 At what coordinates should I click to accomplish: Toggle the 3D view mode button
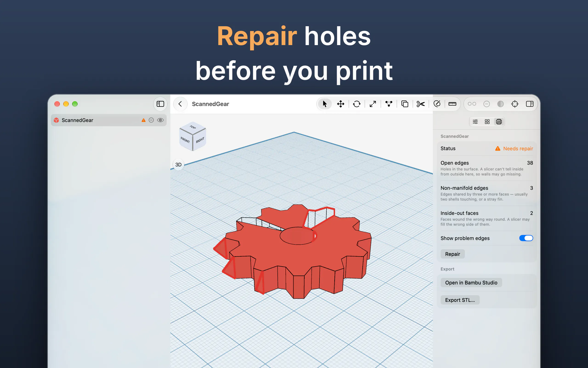coord(178,165)
